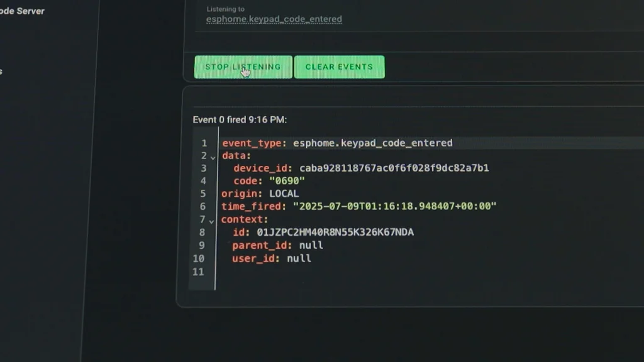Select the time_fired timestamp value
The height and width of the screenshot is (362, 644).
[394, 206]
